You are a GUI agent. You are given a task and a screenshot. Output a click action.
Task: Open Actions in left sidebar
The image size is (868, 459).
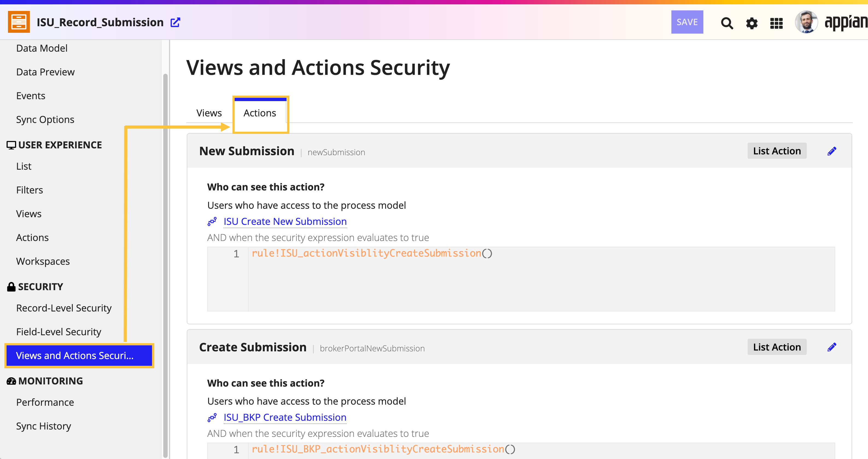[32, 238]
